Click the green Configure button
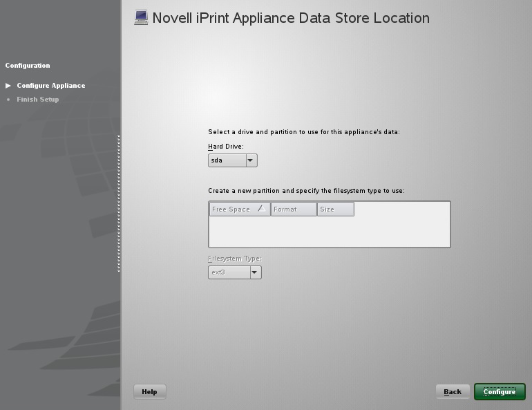The height and width of the screenshot is (410, 532). click(500, 391)
